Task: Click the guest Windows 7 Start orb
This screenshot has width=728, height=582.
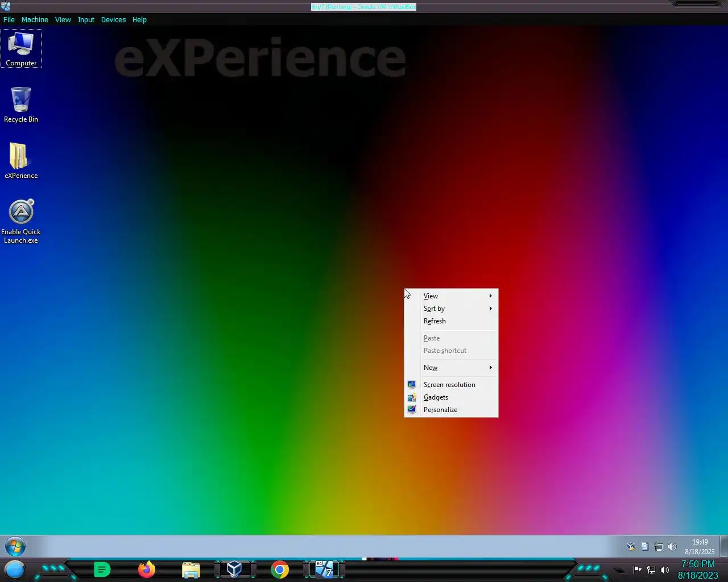Action: (15, 547)
